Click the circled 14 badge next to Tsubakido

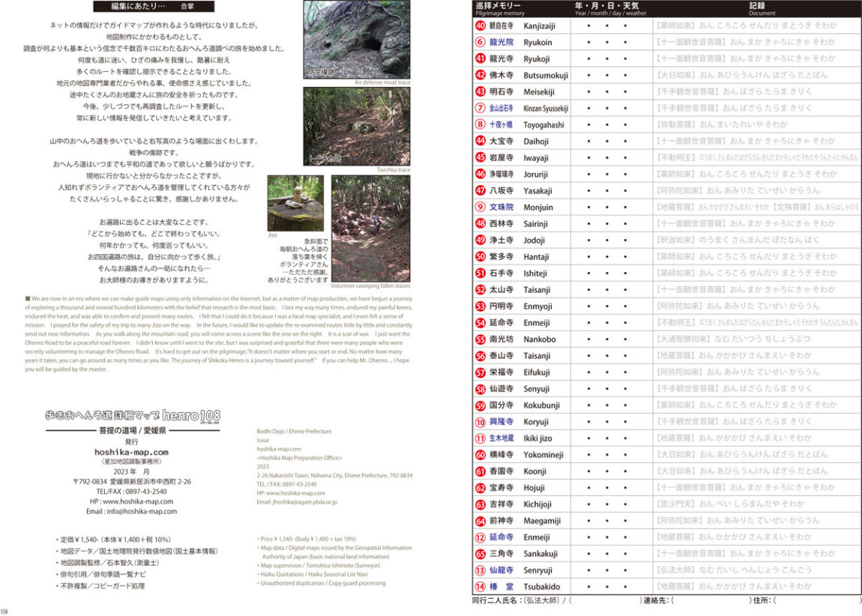click(x=480, y=586)
